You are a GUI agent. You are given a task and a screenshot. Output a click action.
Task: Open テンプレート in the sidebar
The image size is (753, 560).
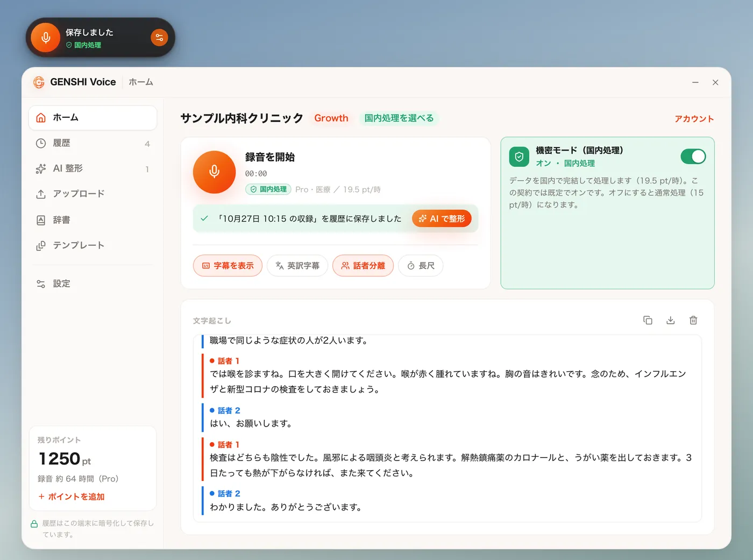[x=93, y=245]
